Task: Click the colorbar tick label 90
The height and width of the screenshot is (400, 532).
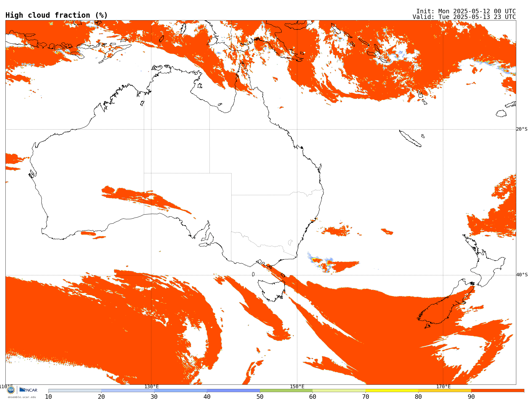Action: coord(471,397)
